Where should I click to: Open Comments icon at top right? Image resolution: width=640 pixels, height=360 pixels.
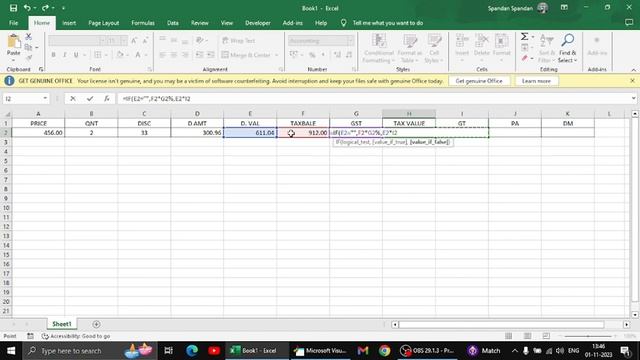tap(629, 23)
